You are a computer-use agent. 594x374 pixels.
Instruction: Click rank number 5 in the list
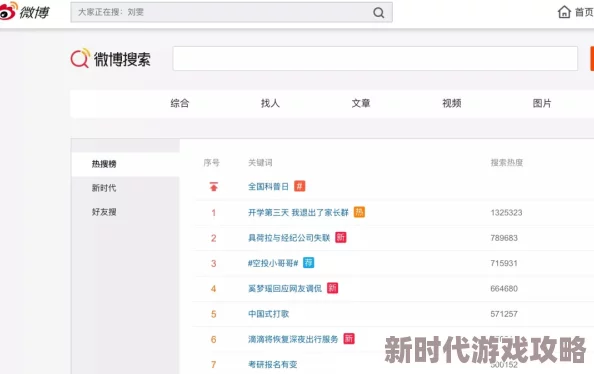click(x=214, y=314)
